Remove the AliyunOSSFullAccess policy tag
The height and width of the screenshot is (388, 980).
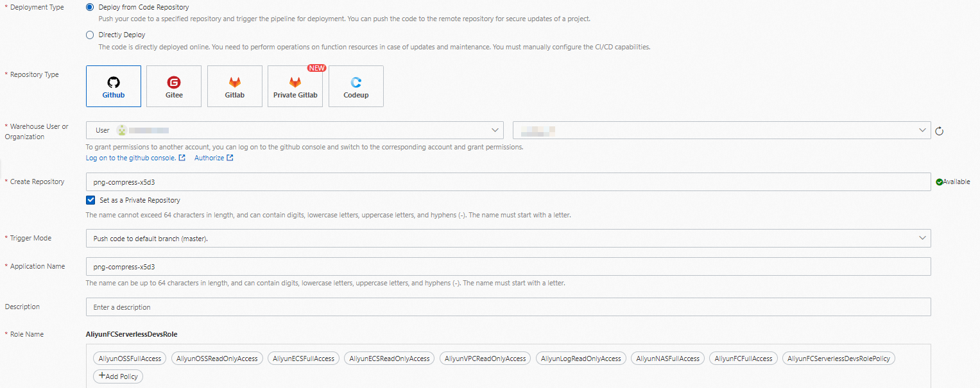coord(129,358)
